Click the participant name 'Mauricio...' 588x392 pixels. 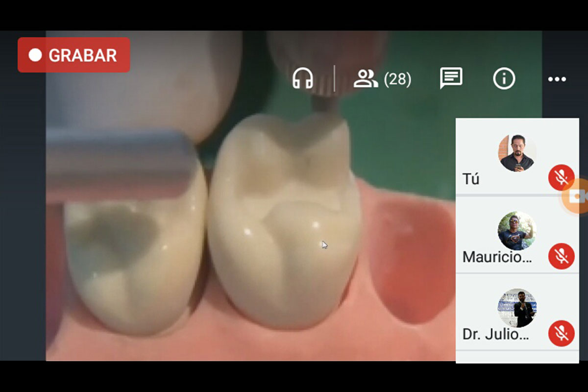point(497,257)
